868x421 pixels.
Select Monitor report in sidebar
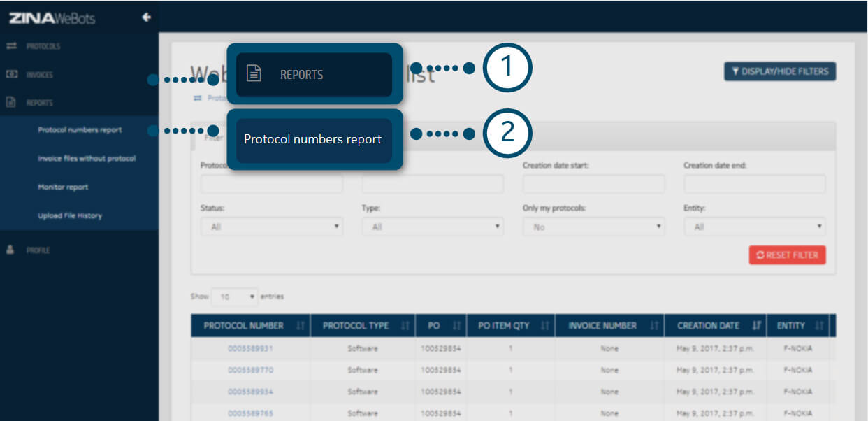63,187
